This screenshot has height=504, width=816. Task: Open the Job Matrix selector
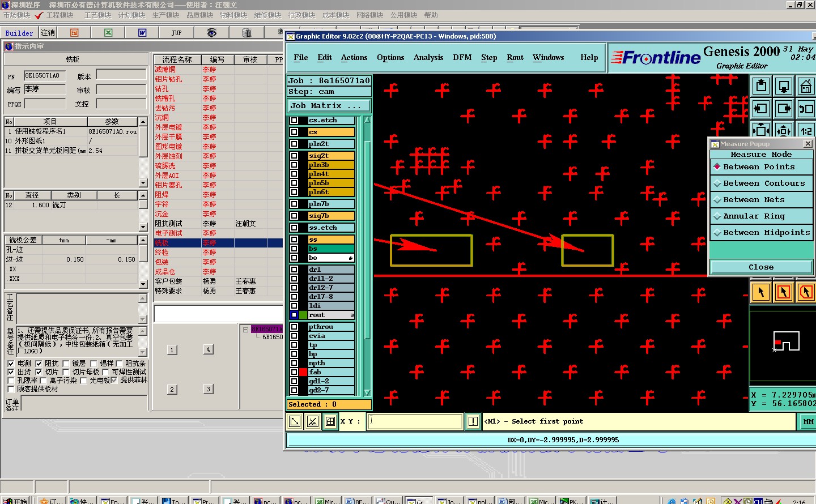[x=329, y=106]
